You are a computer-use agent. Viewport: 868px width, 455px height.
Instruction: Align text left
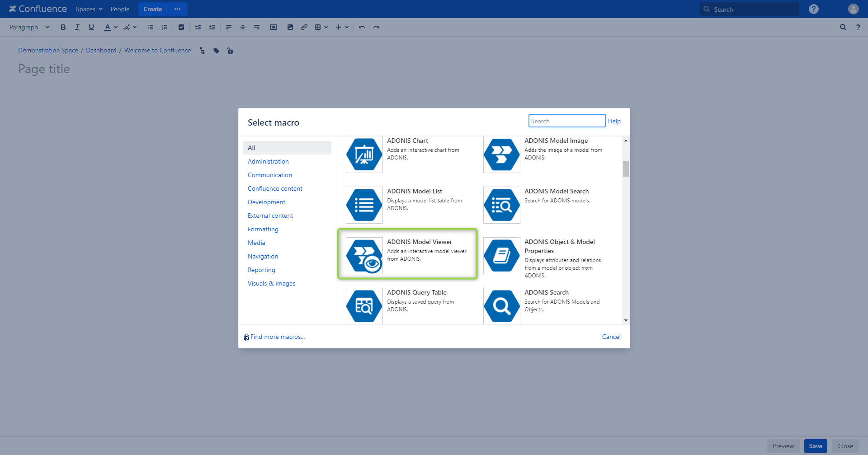229,27
